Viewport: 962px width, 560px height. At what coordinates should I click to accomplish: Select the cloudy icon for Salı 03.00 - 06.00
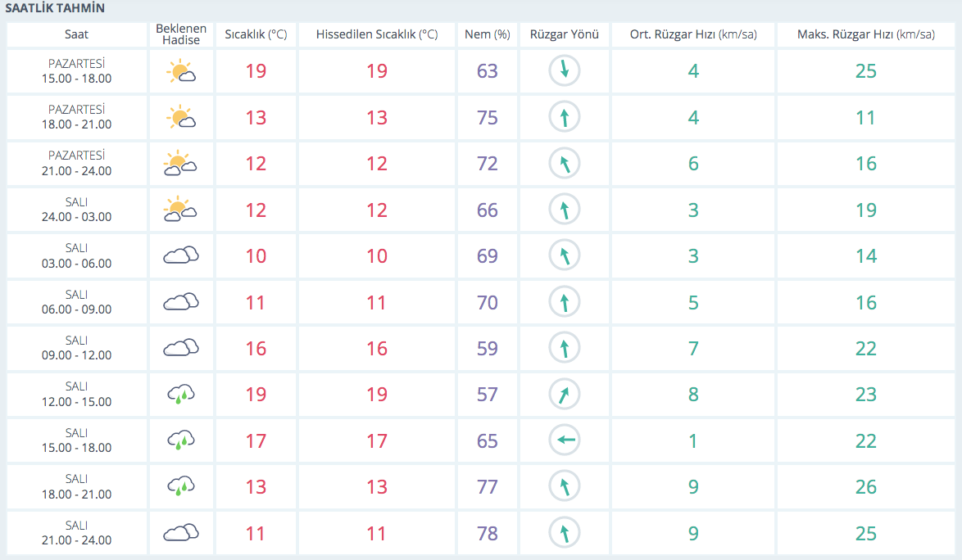click(180, 255)
